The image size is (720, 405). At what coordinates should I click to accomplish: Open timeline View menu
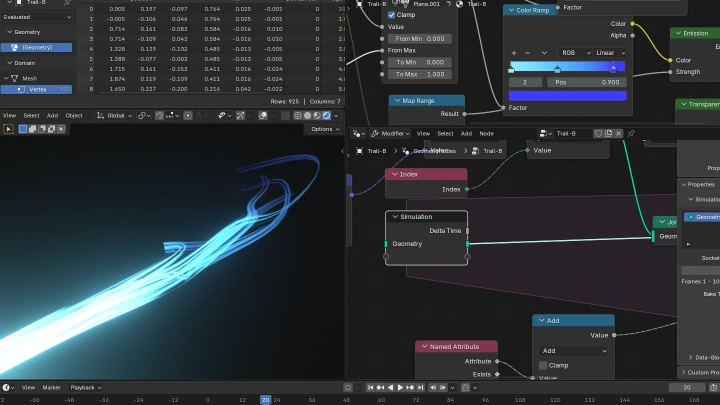28,388
